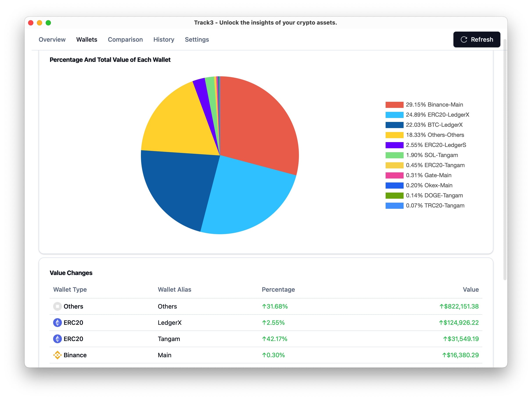Go to the History tab

point(164,40)
